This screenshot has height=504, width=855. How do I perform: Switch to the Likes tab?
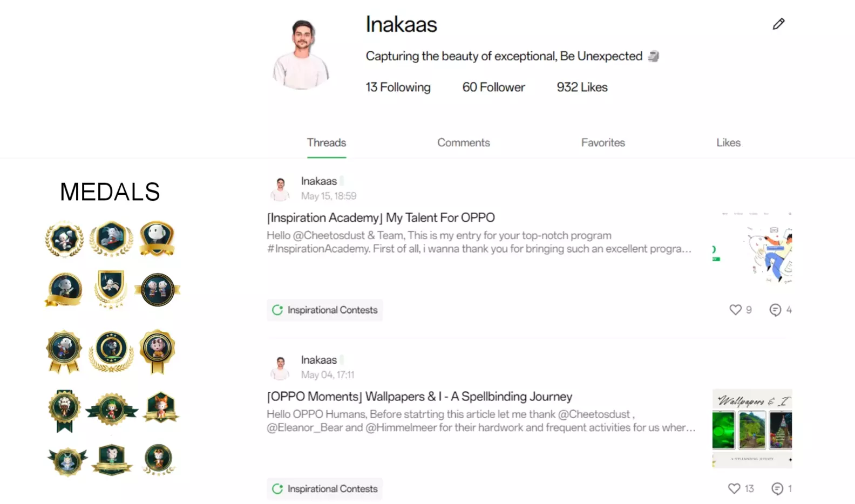click(x=728, y=142)
